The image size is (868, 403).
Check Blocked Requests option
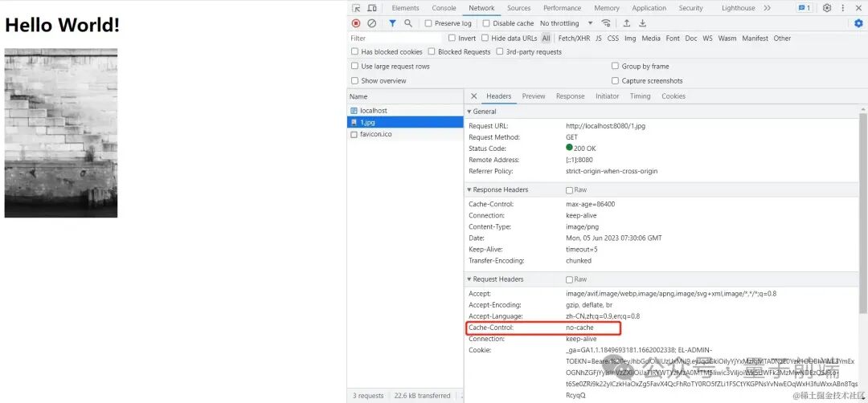(x=432, y=52)
